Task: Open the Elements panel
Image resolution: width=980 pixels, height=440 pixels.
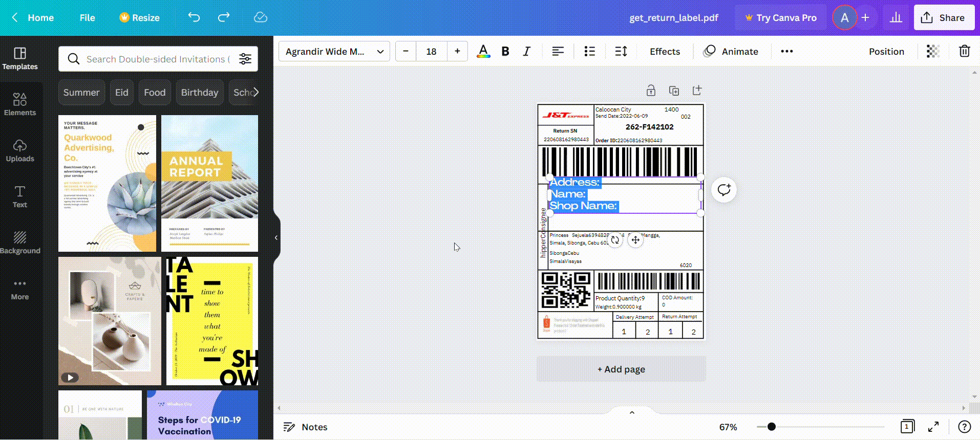Action: (x=20, y=104)
